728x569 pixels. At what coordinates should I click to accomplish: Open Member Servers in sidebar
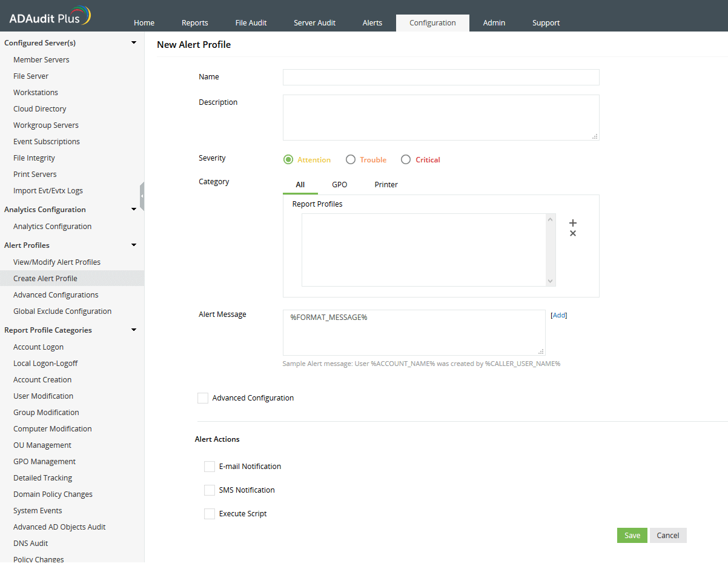point(41,60)
